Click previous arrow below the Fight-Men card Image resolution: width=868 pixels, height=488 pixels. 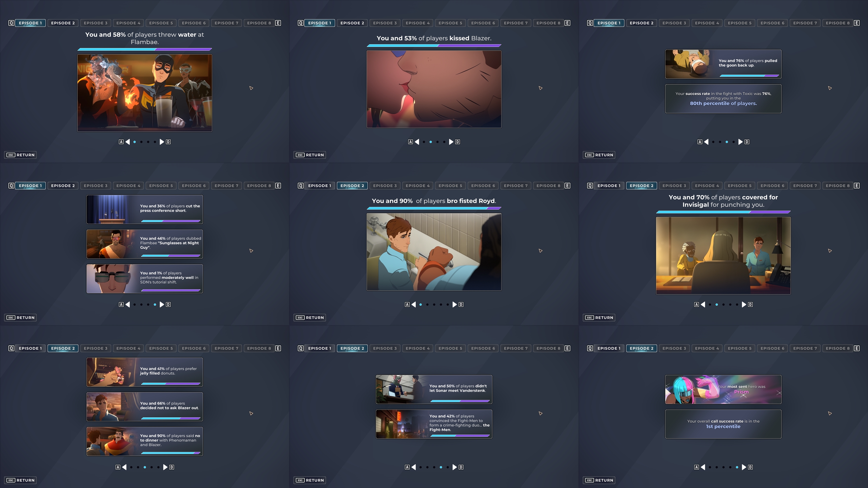click(x=414, y=467)
